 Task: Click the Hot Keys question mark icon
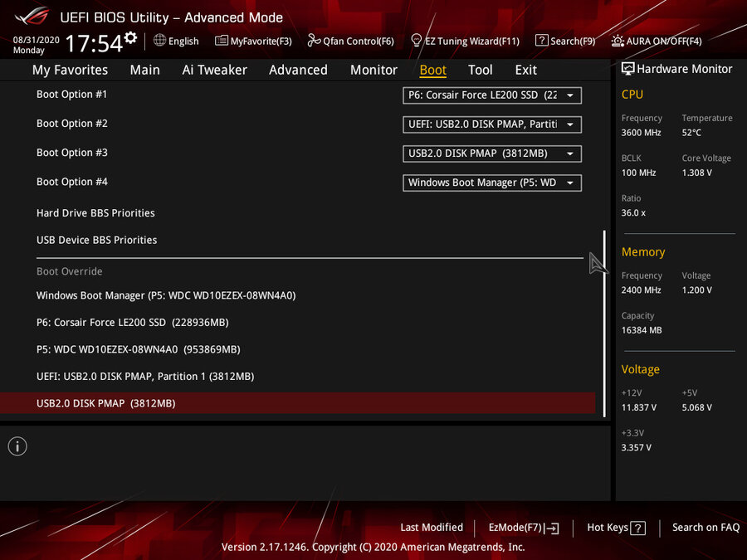coord(638,528)
